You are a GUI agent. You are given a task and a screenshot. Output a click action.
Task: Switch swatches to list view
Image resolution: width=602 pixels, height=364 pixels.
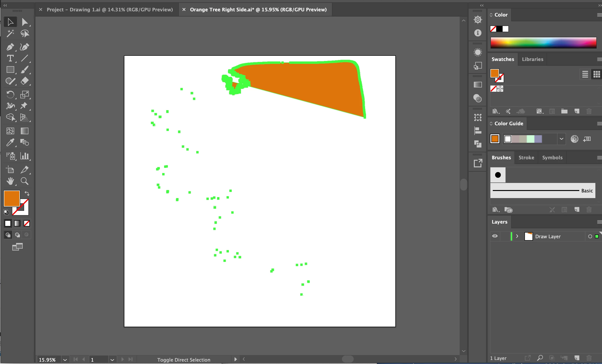tap(585, 74)
